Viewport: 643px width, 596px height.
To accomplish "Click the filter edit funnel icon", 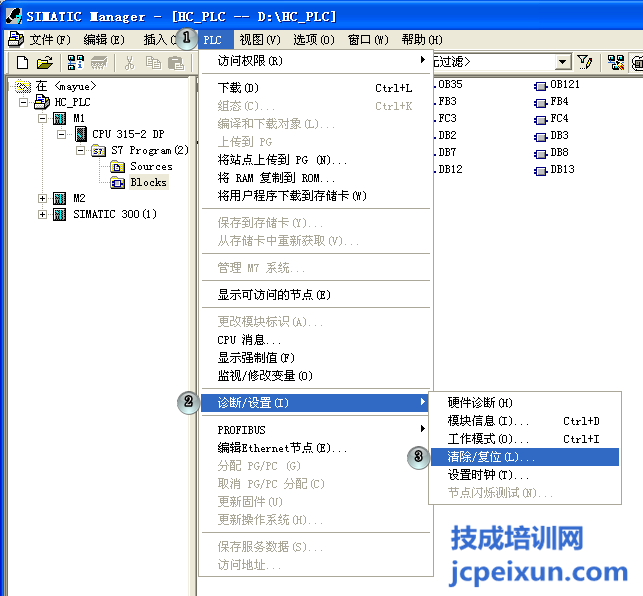I will [x=586, y=62].
